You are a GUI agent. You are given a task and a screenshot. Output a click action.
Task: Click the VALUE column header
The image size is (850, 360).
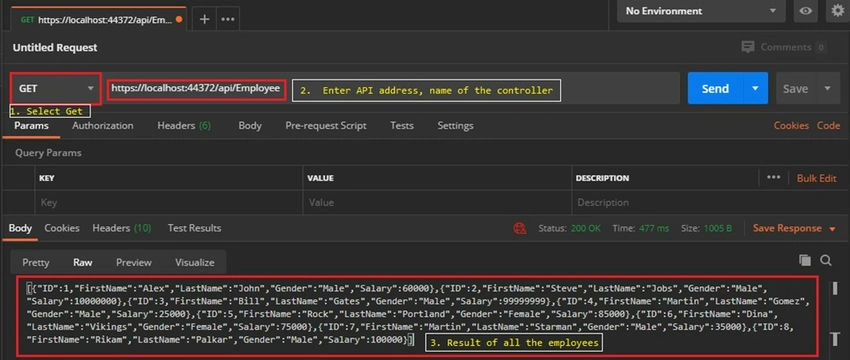(320, 178)
